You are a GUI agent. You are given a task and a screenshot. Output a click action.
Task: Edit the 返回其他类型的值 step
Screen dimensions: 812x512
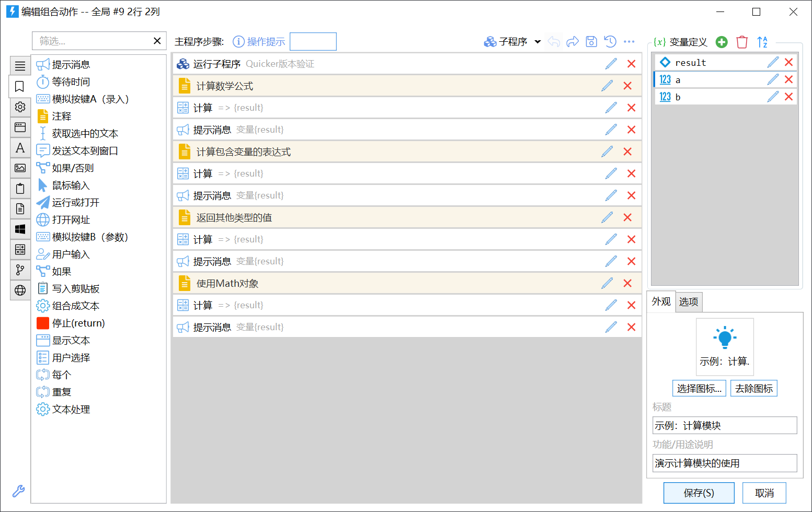pos(607,217)
